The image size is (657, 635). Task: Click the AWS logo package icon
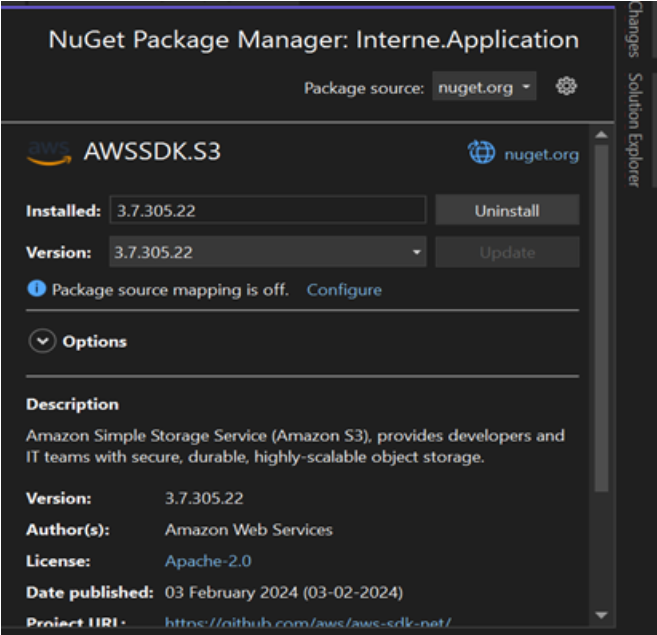[x=49, y=153]
